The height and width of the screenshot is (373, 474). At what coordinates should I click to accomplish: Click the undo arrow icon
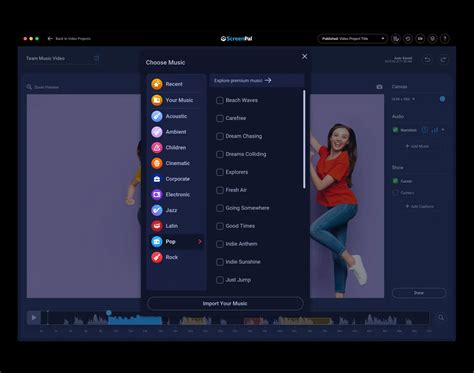[x=427, y=60]
